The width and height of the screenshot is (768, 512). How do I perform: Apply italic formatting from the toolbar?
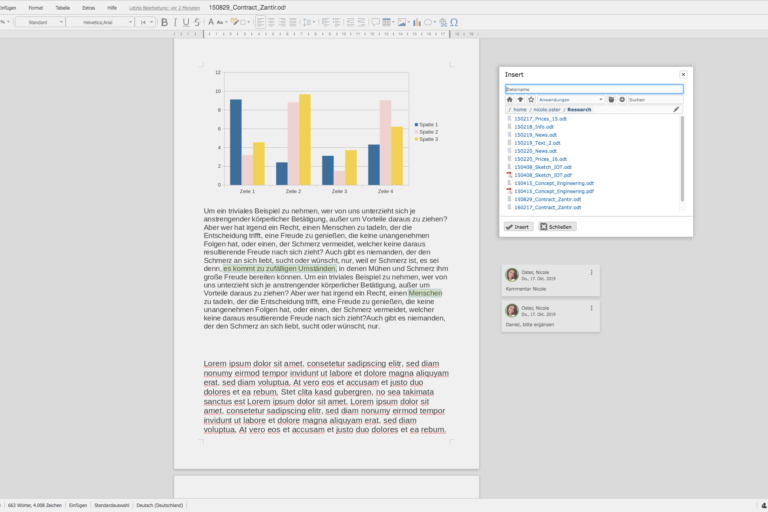point(177,21)
